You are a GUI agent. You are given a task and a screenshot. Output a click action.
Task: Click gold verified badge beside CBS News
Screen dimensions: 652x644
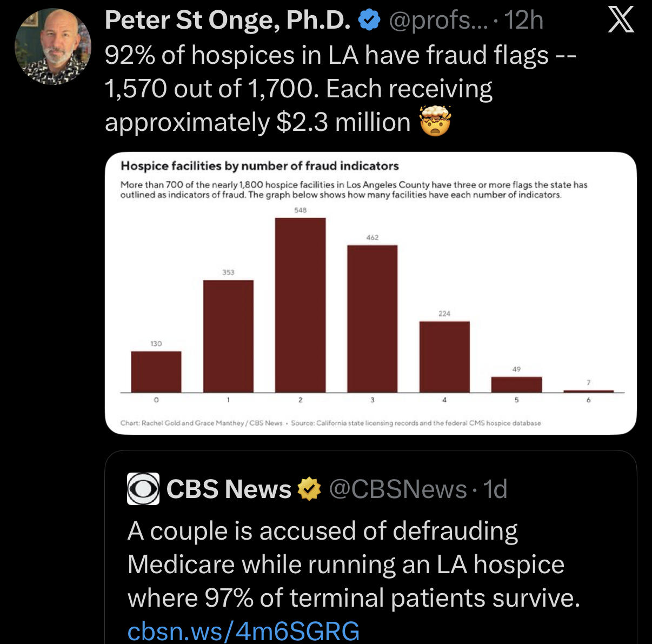(309, 489)
